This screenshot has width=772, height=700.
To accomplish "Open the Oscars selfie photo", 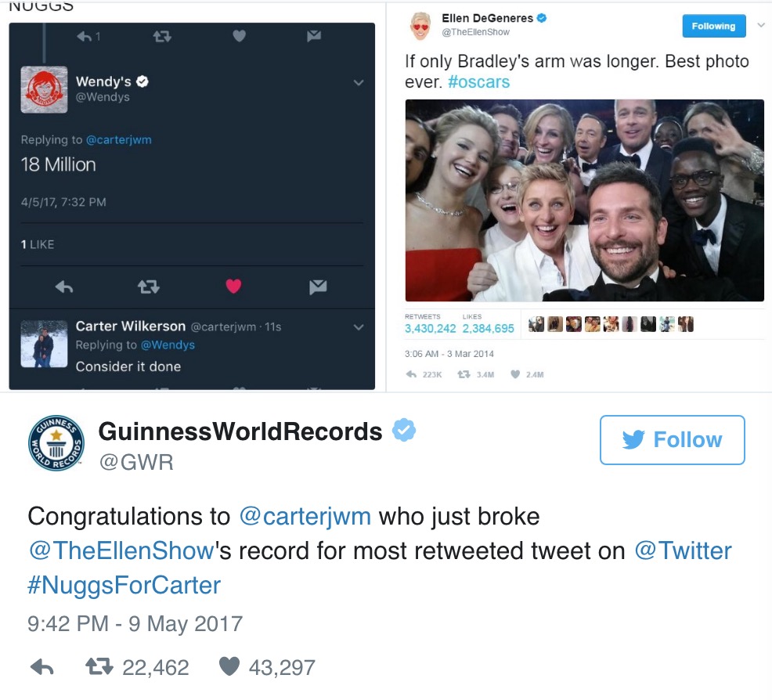I will (x=584, y=200).
